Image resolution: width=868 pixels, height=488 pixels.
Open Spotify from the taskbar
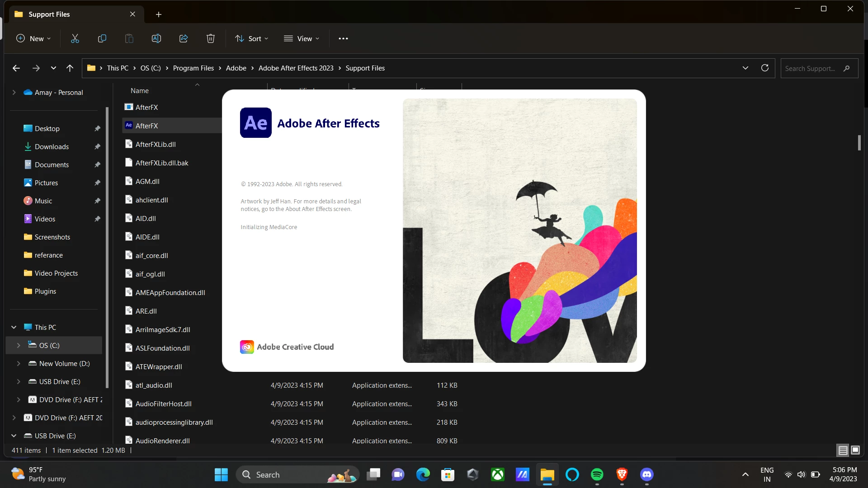[x=597, y=474]
